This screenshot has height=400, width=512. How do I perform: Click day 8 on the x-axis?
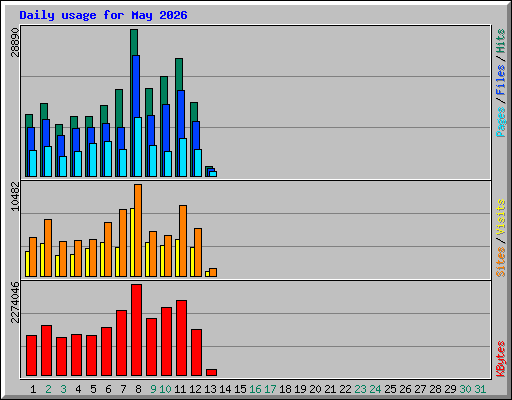138,389
